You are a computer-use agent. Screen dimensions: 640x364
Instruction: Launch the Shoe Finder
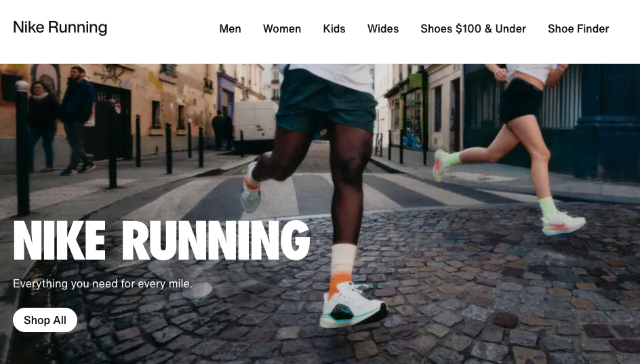tap(578, 29)
